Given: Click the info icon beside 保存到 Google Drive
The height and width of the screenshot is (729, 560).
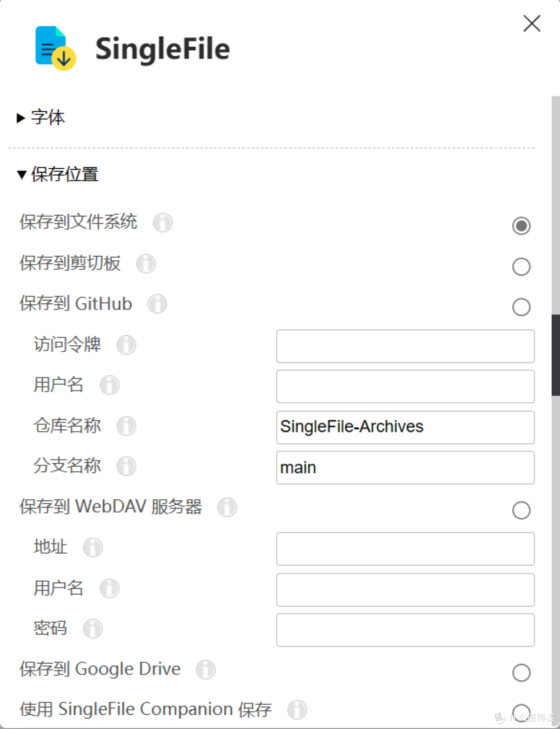Looking at the screenshot, I should coord(205,669).
